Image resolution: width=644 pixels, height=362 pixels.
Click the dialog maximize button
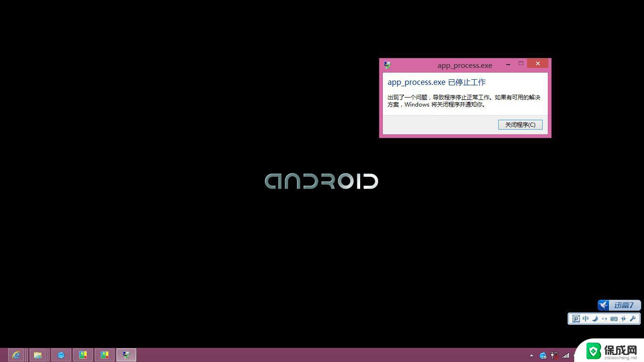(x=521, y=63)
